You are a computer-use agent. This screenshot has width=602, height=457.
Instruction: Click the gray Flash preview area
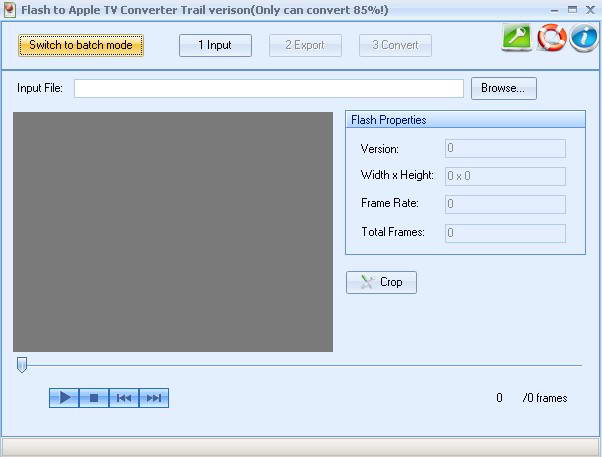tap(173, 232)
